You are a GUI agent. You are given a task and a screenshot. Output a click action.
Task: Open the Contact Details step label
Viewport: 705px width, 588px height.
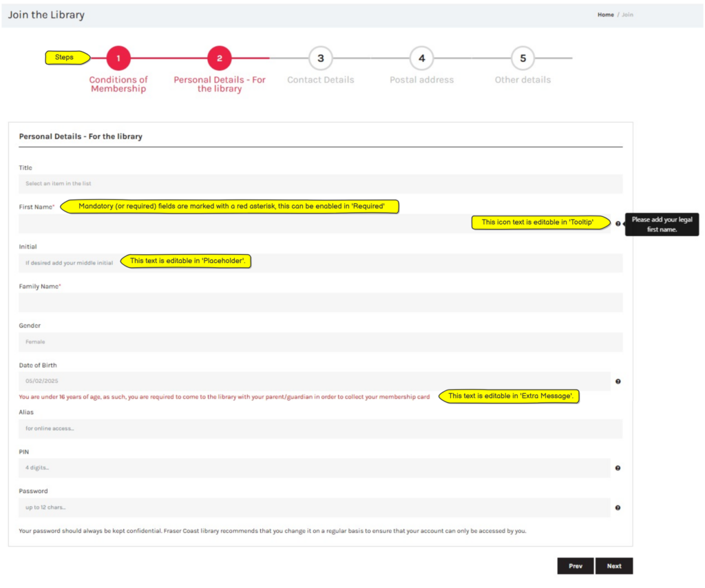tap(321, 80)
